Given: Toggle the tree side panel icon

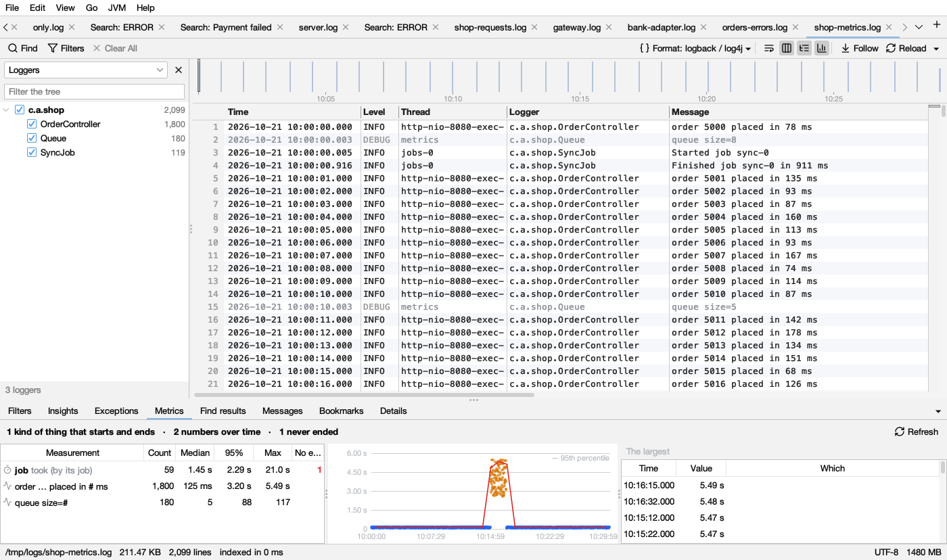Looking at the screenshot, I should [x=804, y=48].
